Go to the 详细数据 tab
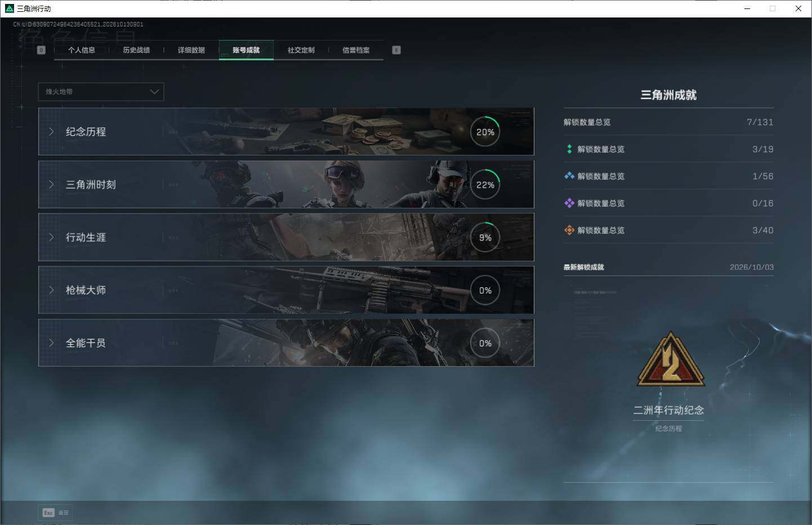This screenshot has height=525, width=812. (191, 50)
